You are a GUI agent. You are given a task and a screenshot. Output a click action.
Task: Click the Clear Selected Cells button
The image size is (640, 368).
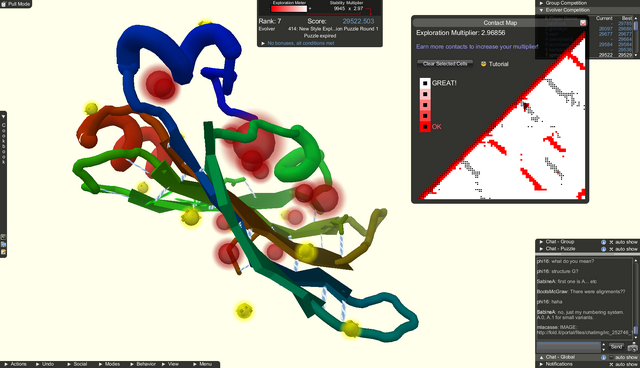click(x=445, y=64)
